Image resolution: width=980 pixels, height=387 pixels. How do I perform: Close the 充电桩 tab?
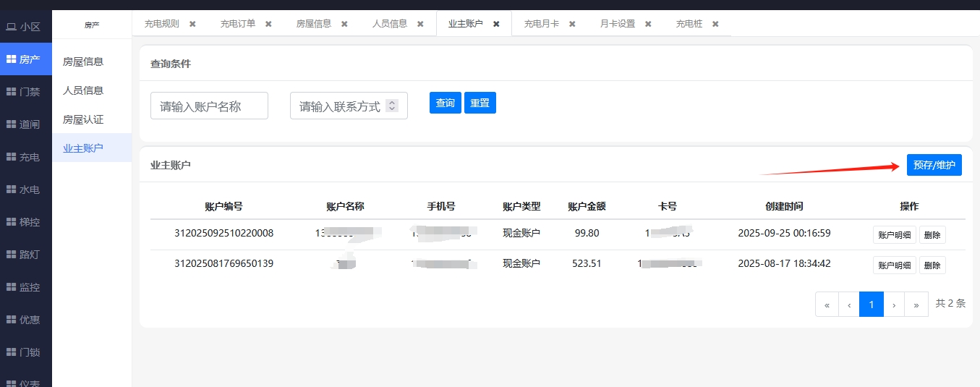[x=715, y=24]
